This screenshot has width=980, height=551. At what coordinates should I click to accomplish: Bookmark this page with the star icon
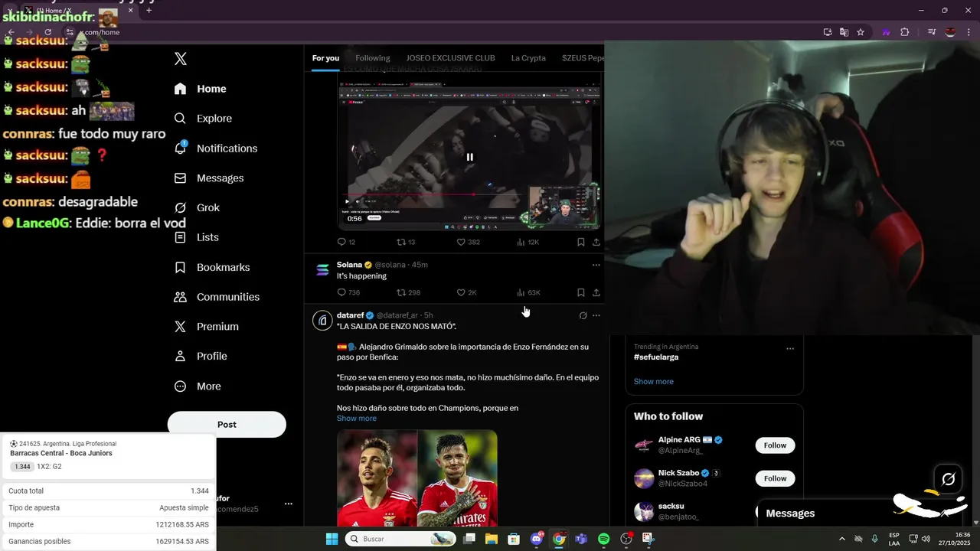tap(861, 32)
